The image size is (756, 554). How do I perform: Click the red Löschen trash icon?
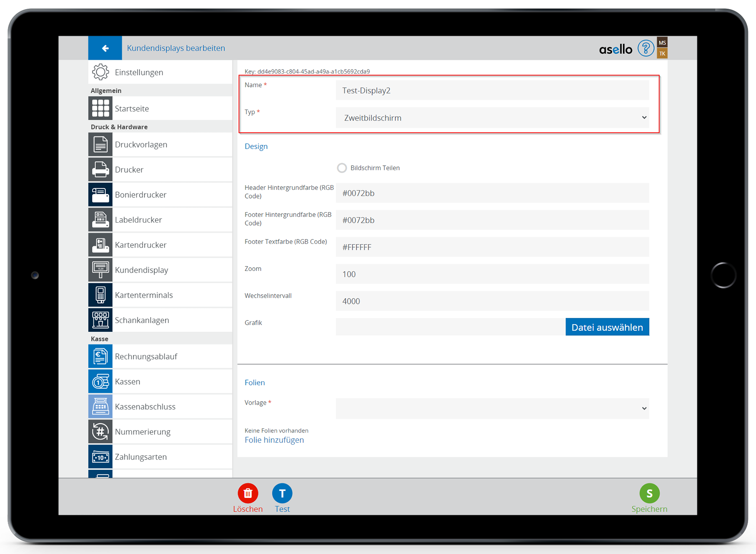pos(248,493)
